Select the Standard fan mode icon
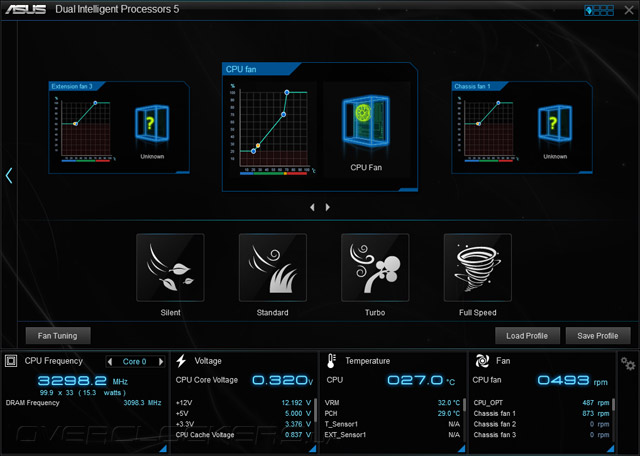Viewport: 640px width, 456px height. (273, 267)
